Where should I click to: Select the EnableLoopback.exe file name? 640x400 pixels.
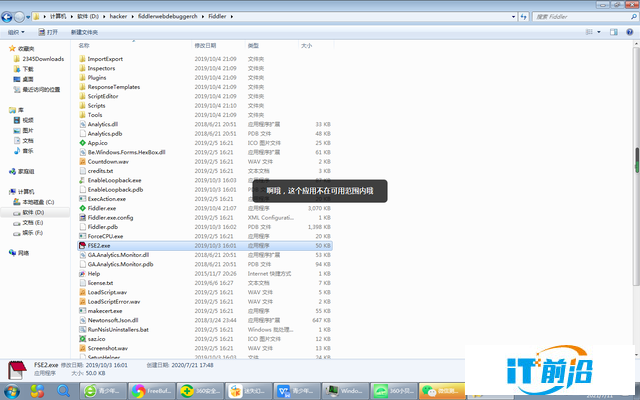pos(114,180)
